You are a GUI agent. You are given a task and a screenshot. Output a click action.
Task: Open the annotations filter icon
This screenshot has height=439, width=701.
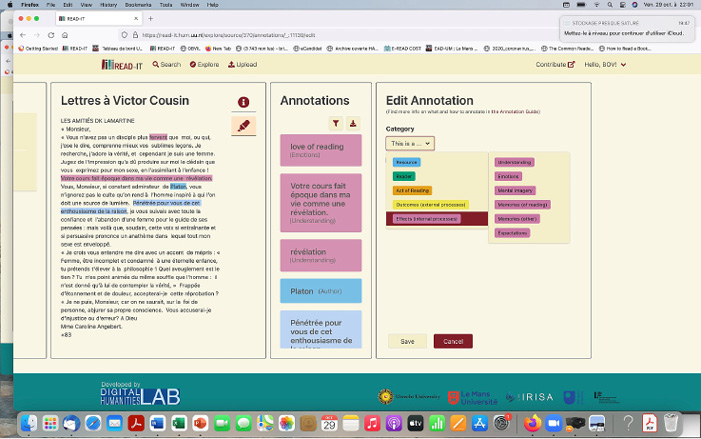tap(336, 124)
